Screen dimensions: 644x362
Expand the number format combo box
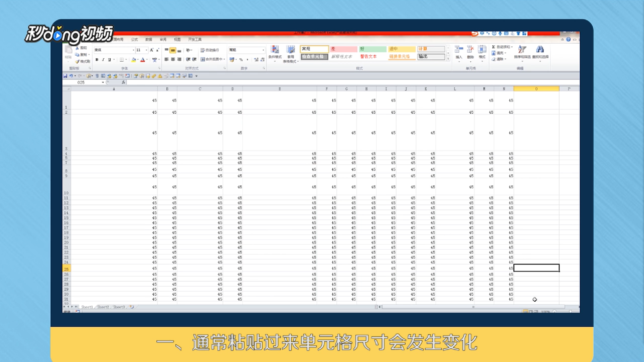[263, 50]
